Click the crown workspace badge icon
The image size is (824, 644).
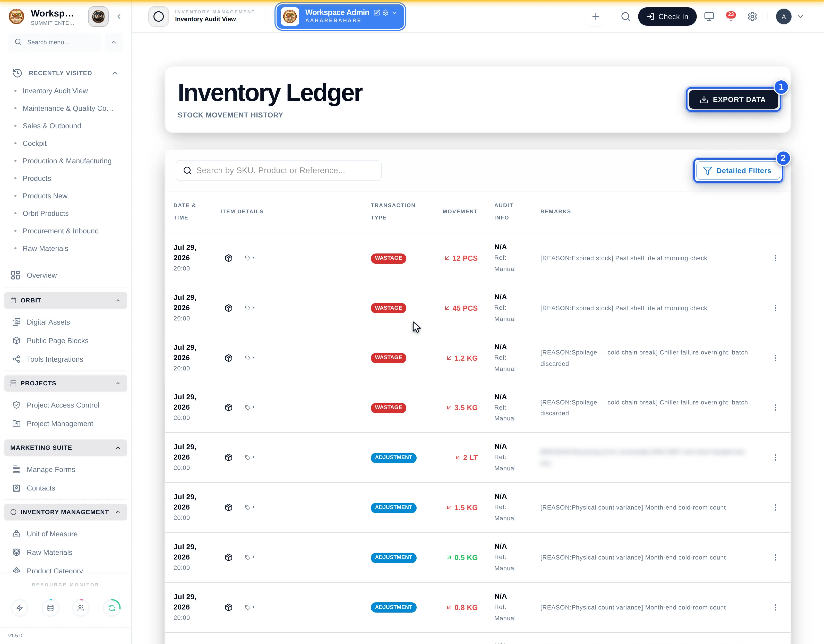[x=98, y=16]
